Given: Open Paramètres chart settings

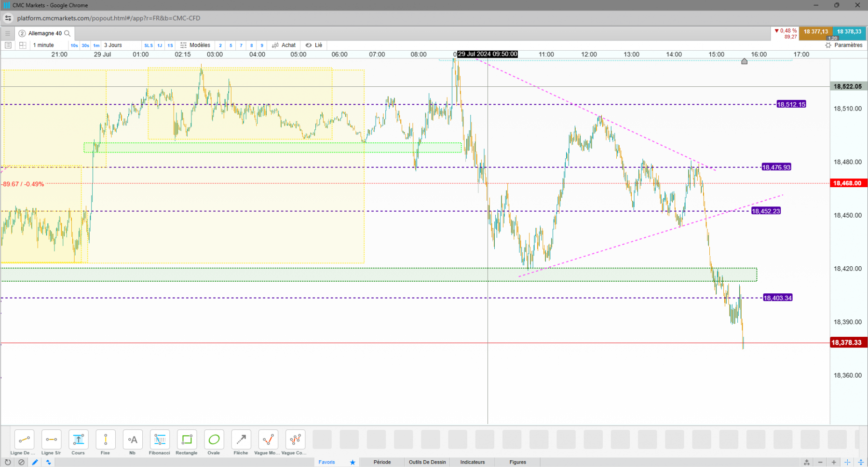Looking at the screenshot, I should [x=844, y=45].
